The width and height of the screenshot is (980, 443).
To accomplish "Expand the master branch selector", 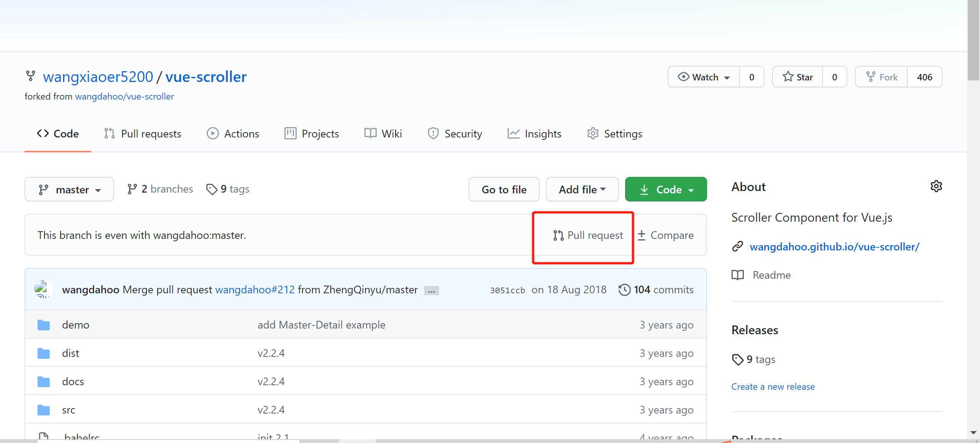I will coord(69,189).
